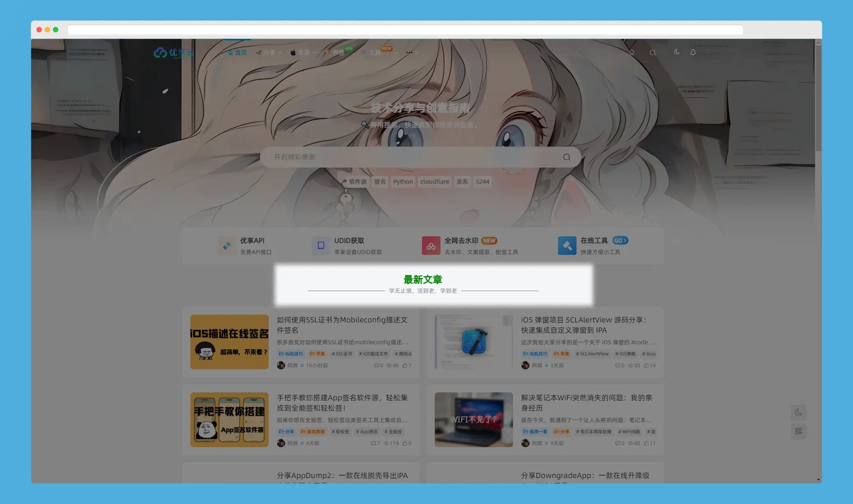Select the 签名 hot search tag
The height and width of the screenshot is (504, 853).
[x=380, y=182]
